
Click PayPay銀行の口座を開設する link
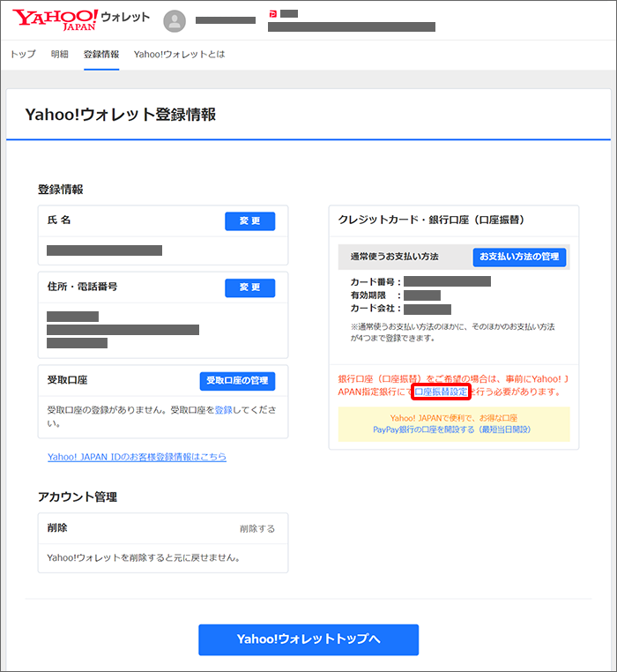pos(451,429)
